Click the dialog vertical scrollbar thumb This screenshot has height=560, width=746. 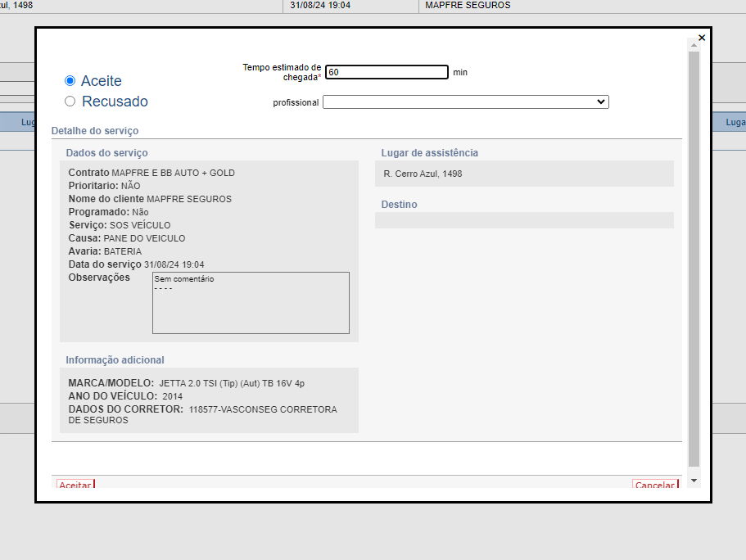(x=694, y=260)
